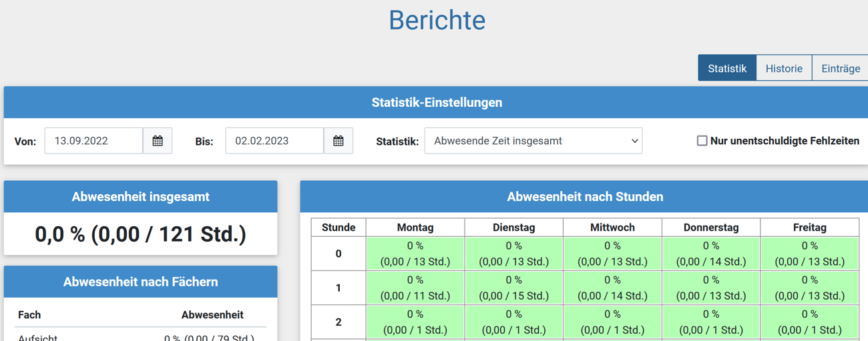Enable Nur unentschuldigte Fehlzeiten checkbox
Viewport: 868px width, 341px height.
pos(702,141)
